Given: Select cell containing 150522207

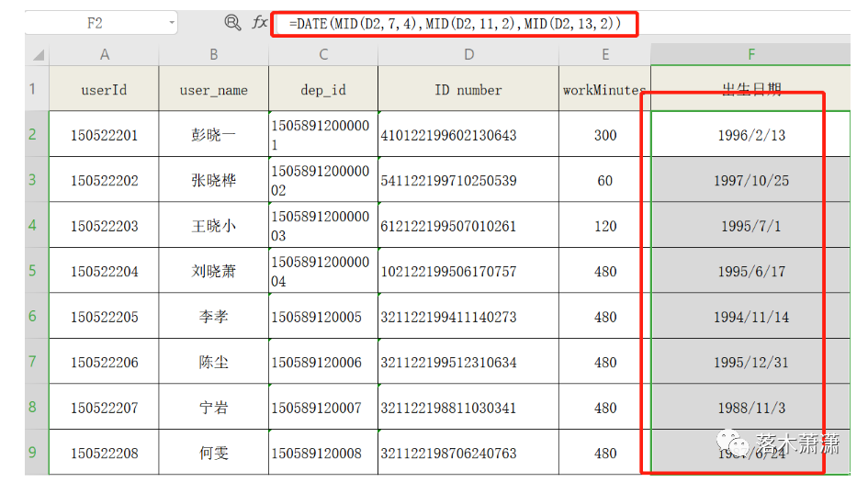Looking at the screenshot, I should pos(104,408).
